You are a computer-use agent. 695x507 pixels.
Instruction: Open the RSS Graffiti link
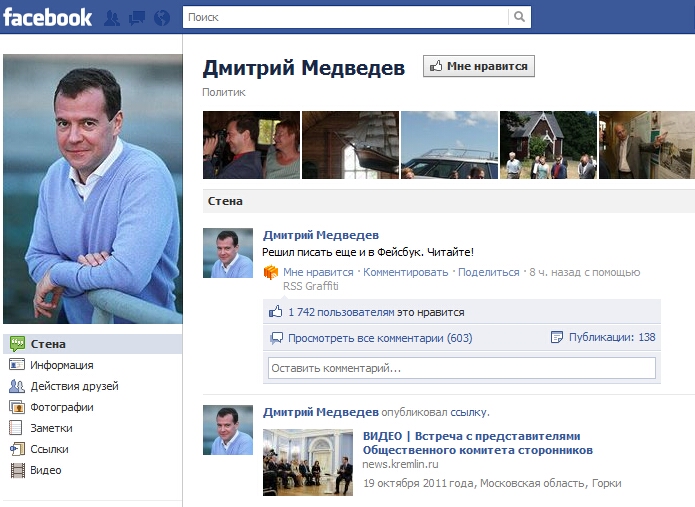click(311, 286)
